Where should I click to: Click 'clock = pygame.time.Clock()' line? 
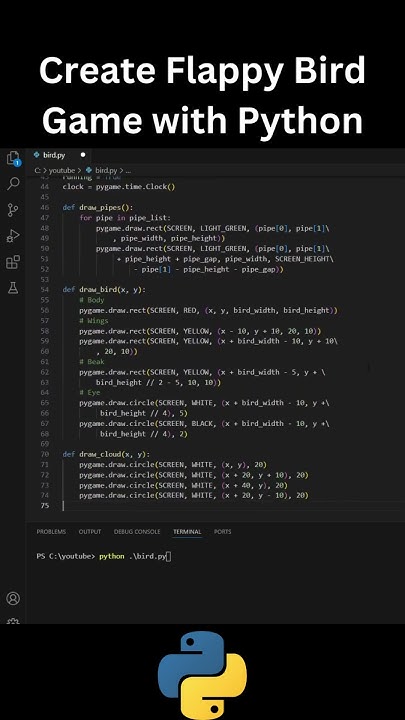[x=119, y=187]
